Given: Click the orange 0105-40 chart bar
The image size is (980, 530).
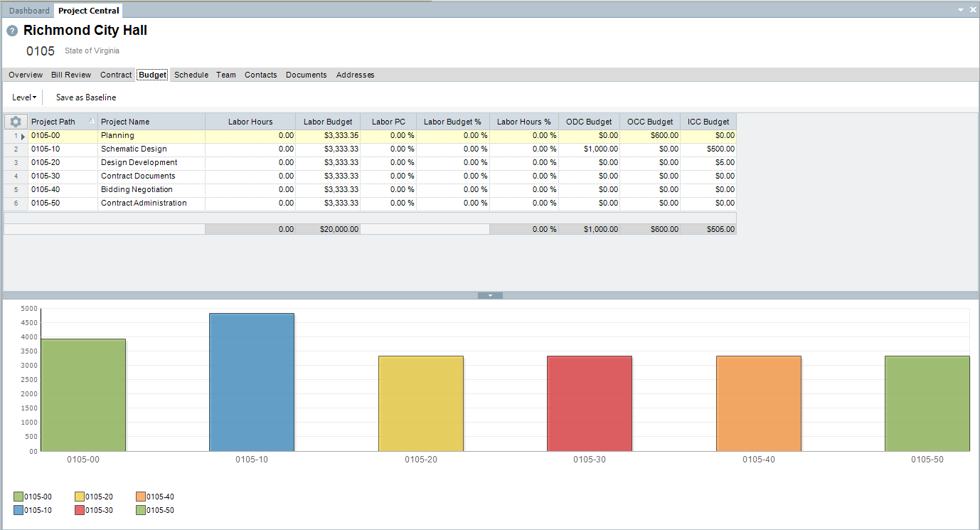Looking at the screenshot, I should [x=759, y=403].
